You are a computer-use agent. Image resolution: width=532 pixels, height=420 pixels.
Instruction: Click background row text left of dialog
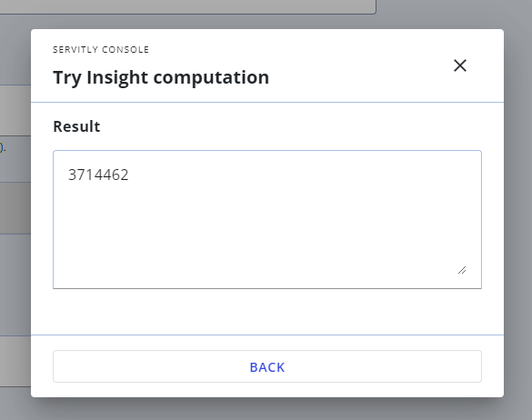[x=3, y=148]
